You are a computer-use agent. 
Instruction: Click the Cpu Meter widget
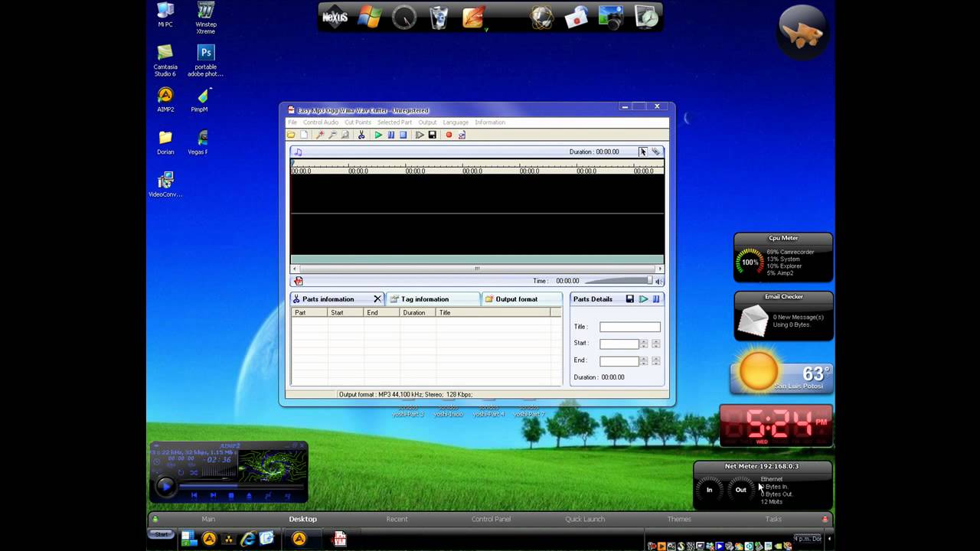coord(783,258)
